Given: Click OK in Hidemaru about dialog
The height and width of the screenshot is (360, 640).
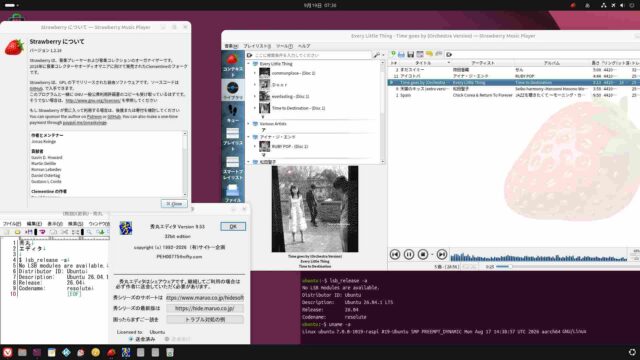Looking at the screenshot, I should [x=233, y=227].
